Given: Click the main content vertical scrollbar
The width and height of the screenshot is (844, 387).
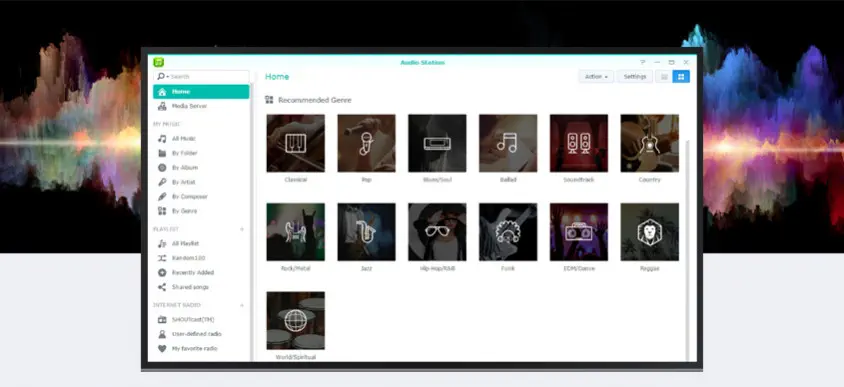Looking at the screenshot, I should pyautogui.click(x=687, y=250).
